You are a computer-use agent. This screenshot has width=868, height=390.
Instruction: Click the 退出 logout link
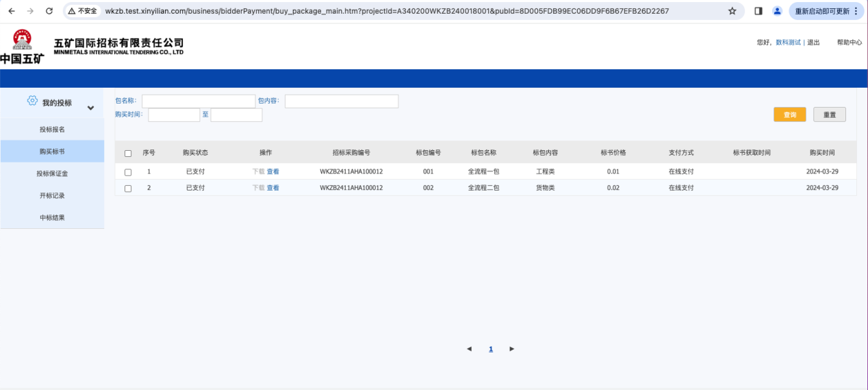tap(813, 42)
